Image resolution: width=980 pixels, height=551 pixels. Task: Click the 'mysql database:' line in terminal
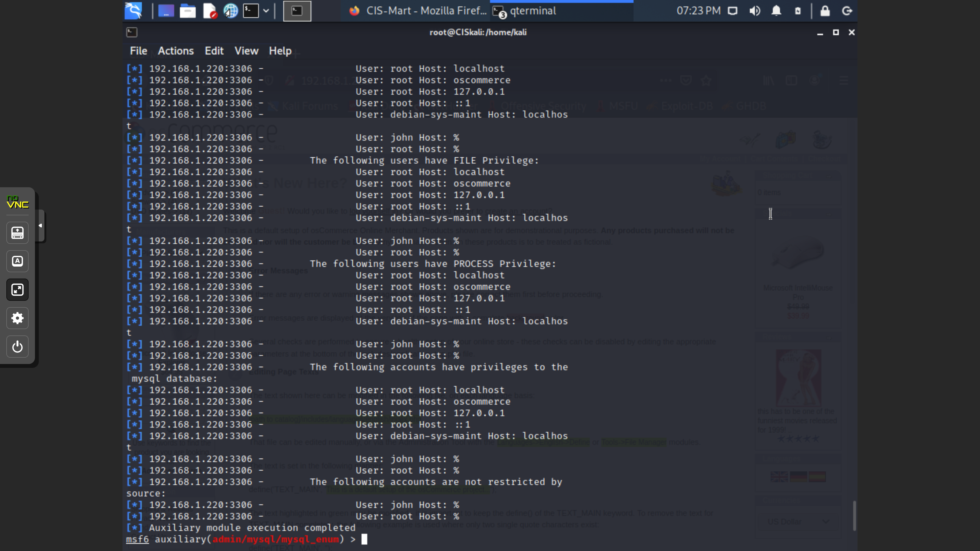point(175,379)
